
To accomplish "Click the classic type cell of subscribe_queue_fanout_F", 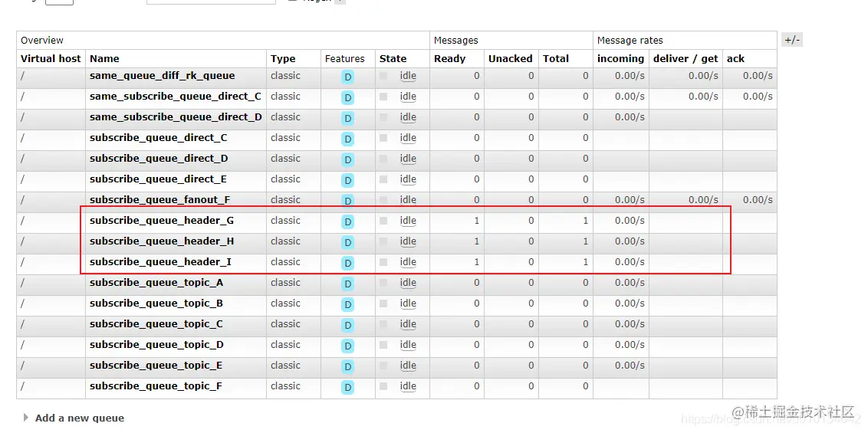I will [x=286, y=199].
